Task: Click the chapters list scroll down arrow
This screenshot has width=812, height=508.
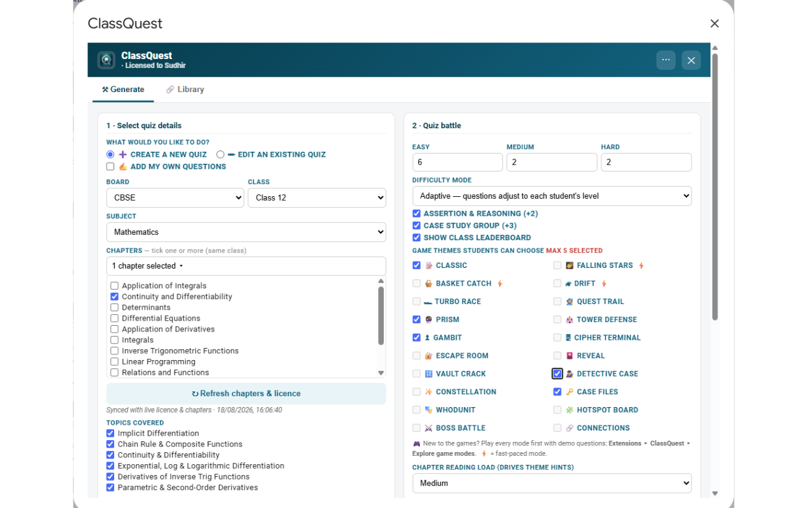Action: tap(381, 373)
